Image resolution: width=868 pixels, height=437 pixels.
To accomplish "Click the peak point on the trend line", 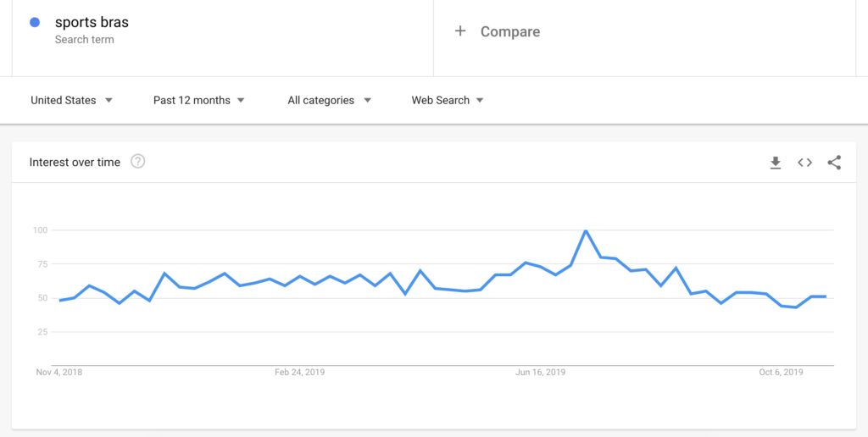I will pos(586,230).
